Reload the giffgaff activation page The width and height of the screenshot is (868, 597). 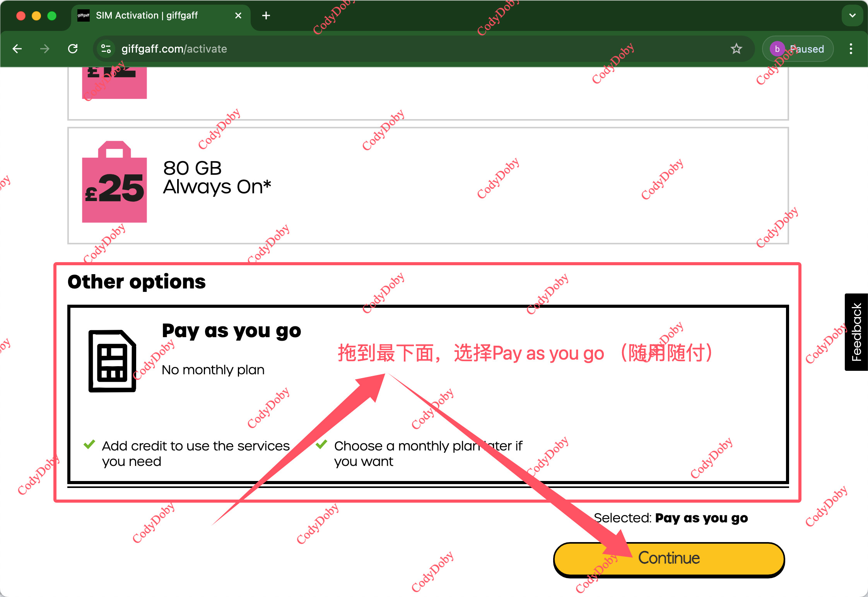[73, 49]
